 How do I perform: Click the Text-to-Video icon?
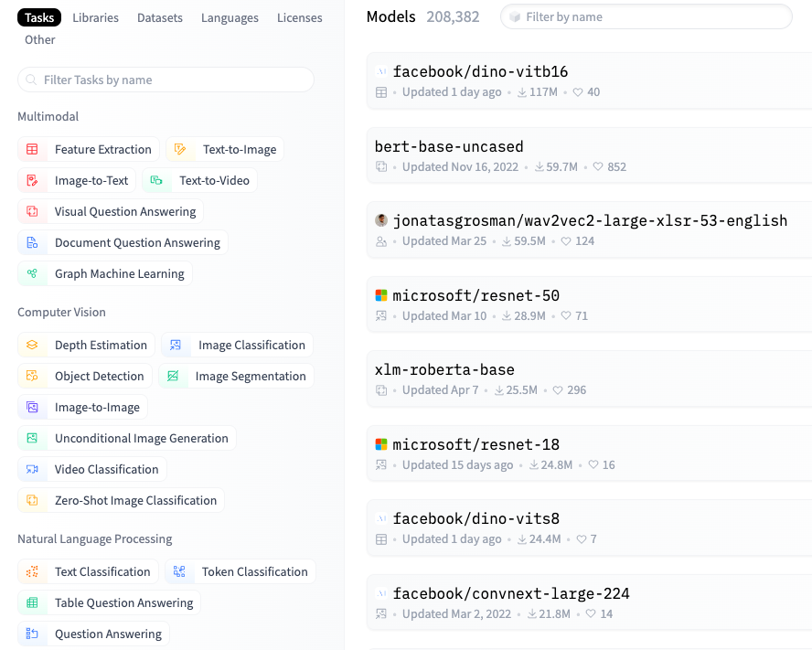tap(157, 181)
